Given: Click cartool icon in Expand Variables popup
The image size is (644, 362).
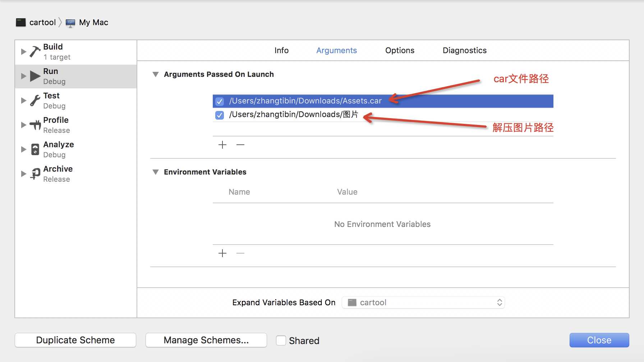Looking at the screenshot, I should point(352,302).
